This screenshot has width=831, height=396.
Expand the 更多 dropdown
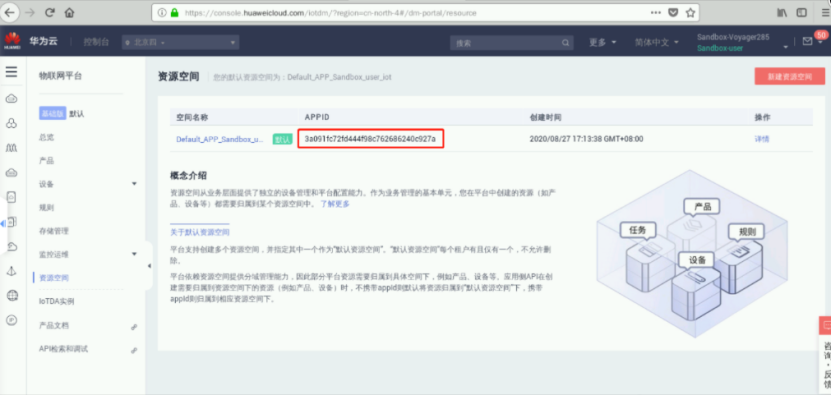(603, 42)
